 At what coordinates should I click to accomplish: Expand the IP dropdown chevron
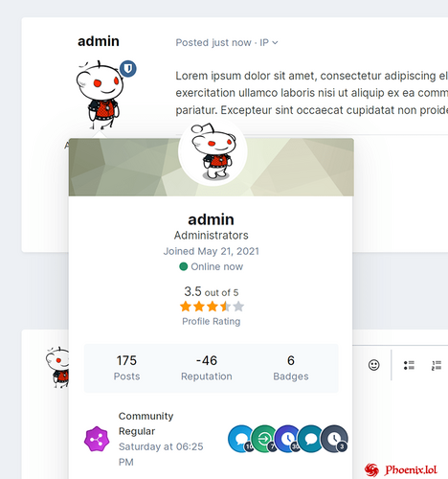coord(275,43)
